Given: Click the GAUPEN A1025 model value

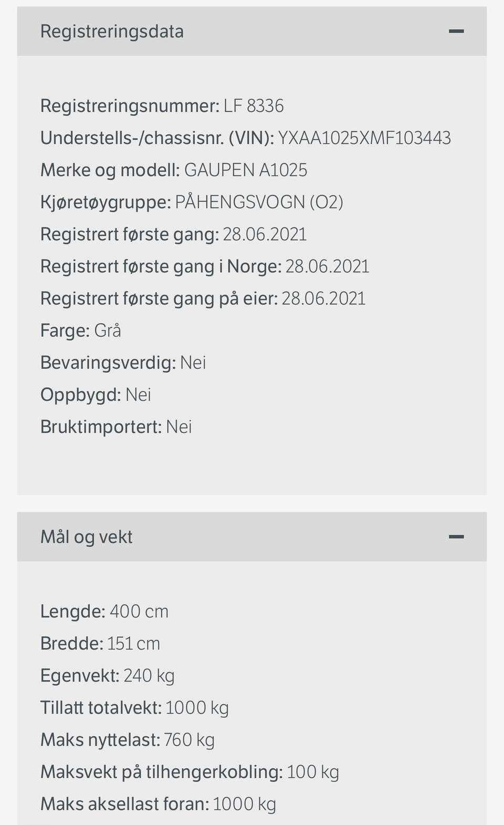Looking at the screenshot, I should pos(246,170).
